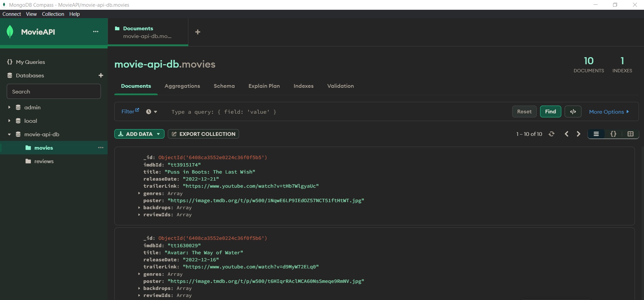Click the imdbId value "tt1630029"
This screenshot has width=644, height=300.
[184, 246]
